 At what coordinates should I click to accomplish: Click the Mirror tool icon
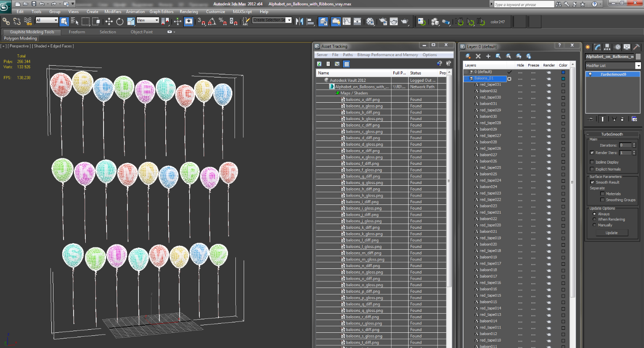(x=299, y=21)
